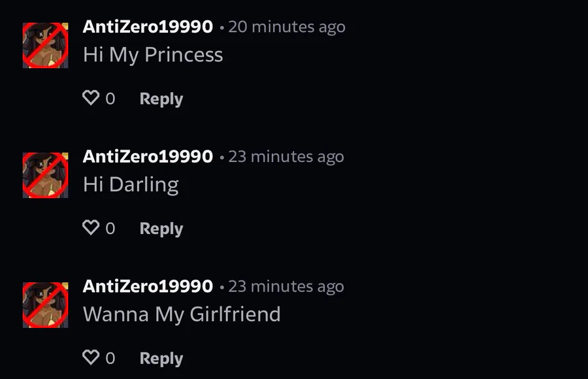Screen dimensions: 588x379
Task: Click username AntiZero19990 above "Hi Darling"
Action: [148, 156]
